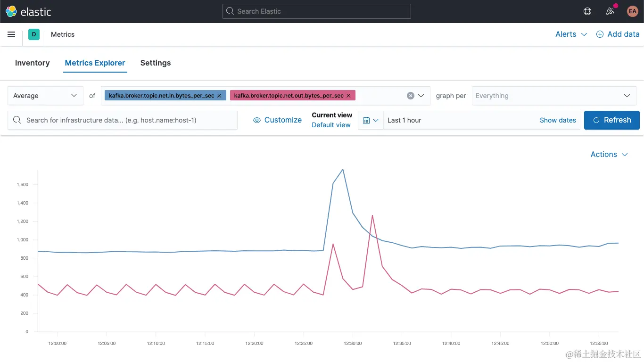Select the Default view link
This screenshot has width=644, height=362.
pos(331,125)
